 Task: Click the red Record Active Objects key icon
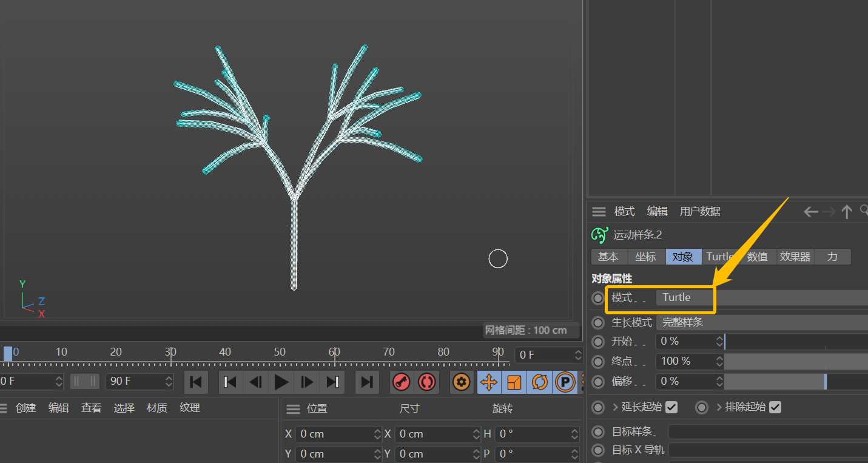pyautogui.click(x=401, y=382)
